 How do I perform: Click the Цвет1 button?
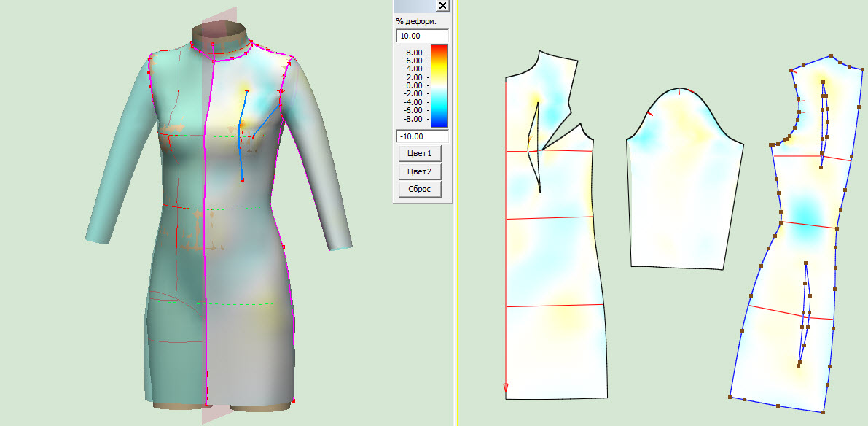[x=420, y=153]
